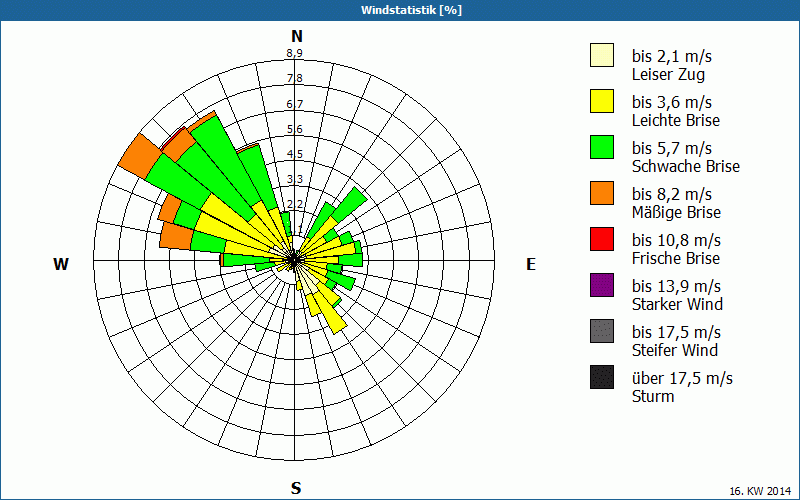
Task: Click the '4,5' radial axis value
Action: click(294, 154)
